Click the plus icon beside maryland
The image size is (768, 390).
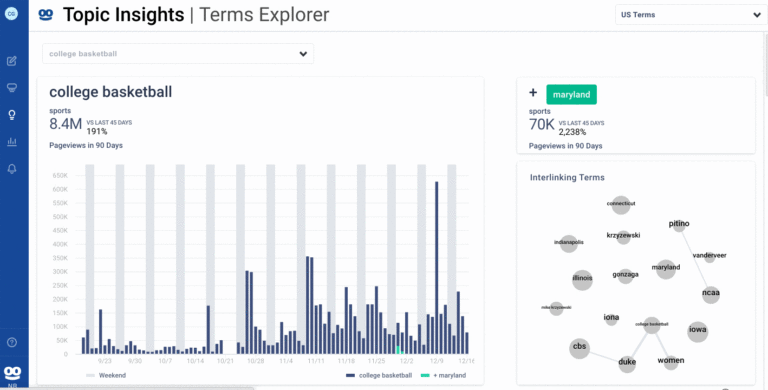point(533,93)
